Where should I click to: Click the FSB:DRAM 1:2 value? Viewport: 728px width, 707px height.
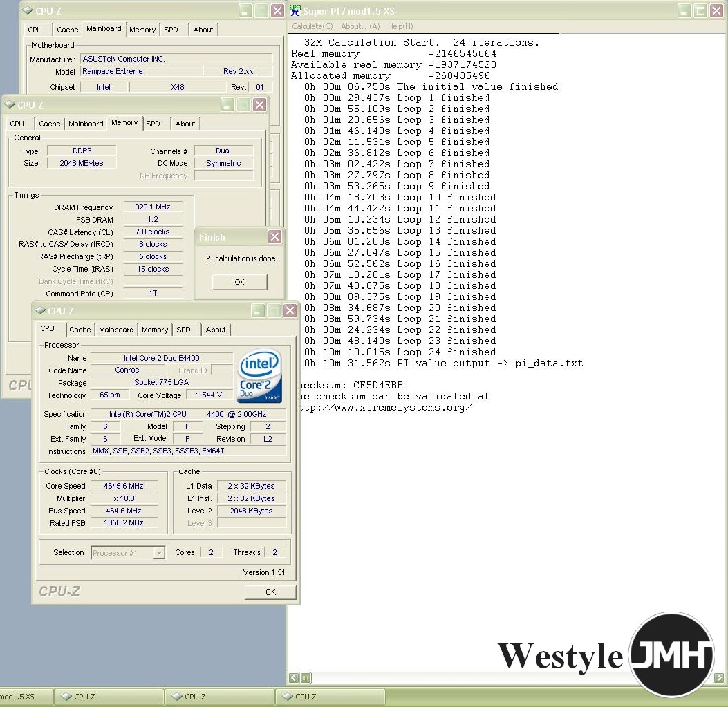(153, 219)
